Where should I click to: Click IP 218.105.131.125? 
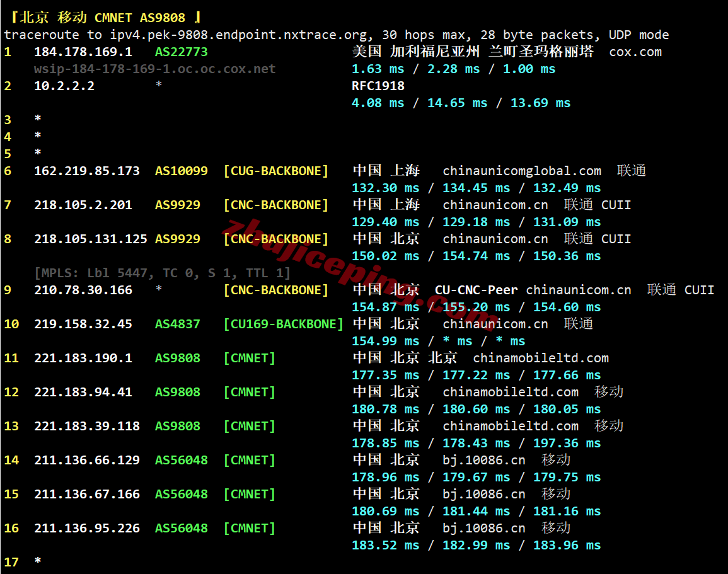pyautogui.click(x=91, y=239)
